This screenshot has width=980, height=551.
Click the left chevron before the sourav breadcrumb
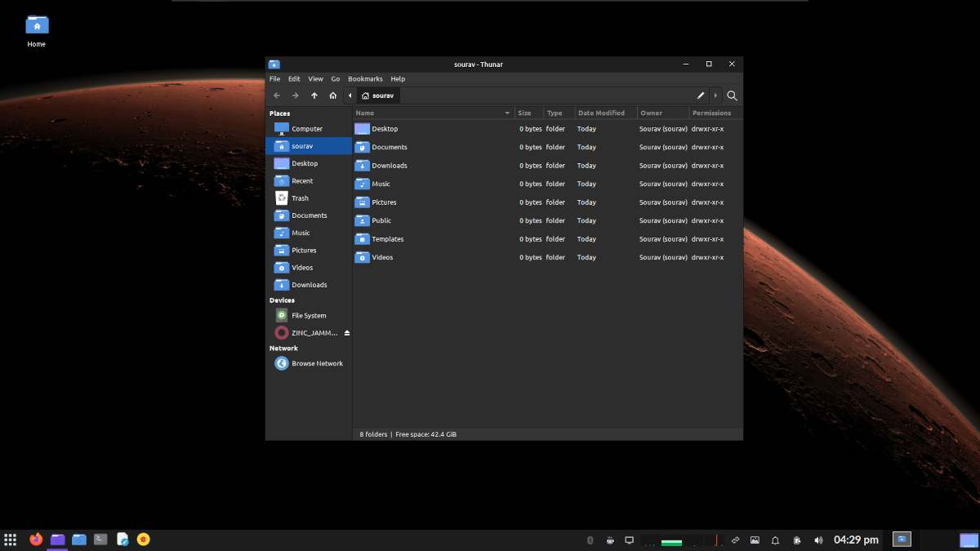pyautogui.click(x=350, y=96)
